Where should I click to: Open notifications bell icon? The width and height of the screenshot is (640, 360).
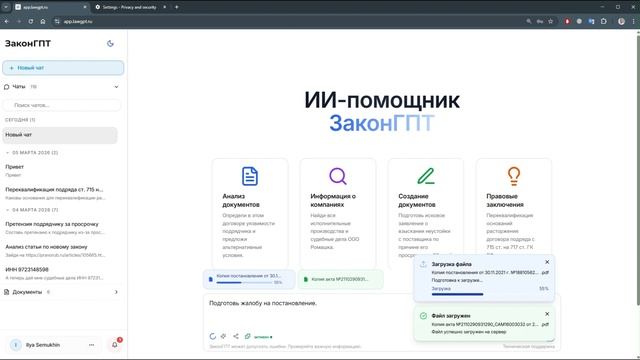point(115,345)
